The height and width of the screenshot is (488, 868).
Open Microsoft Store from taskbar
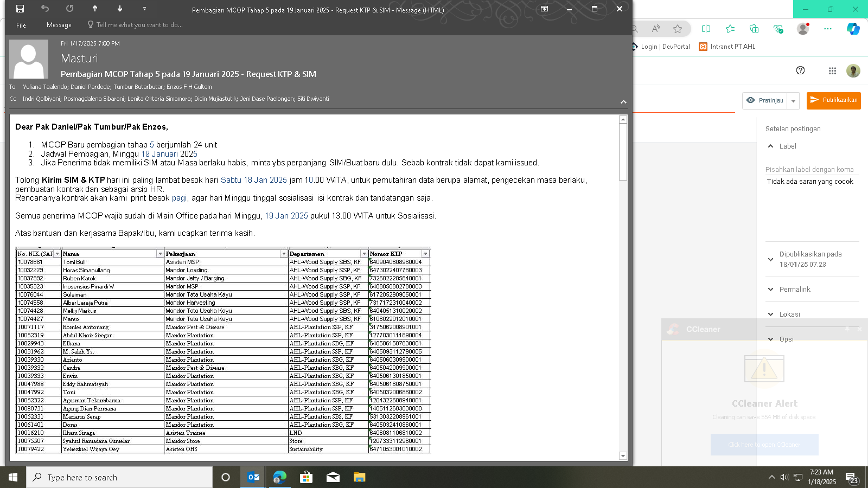pos(306,477)
